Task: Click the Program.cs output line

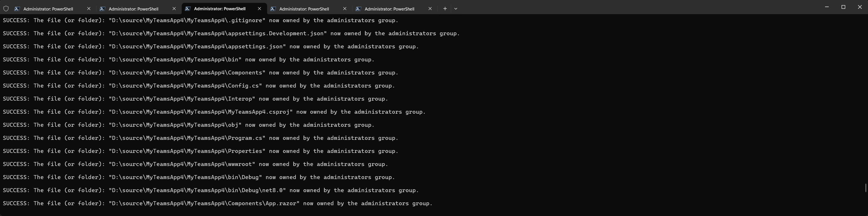Action: (x=201, y=138)
